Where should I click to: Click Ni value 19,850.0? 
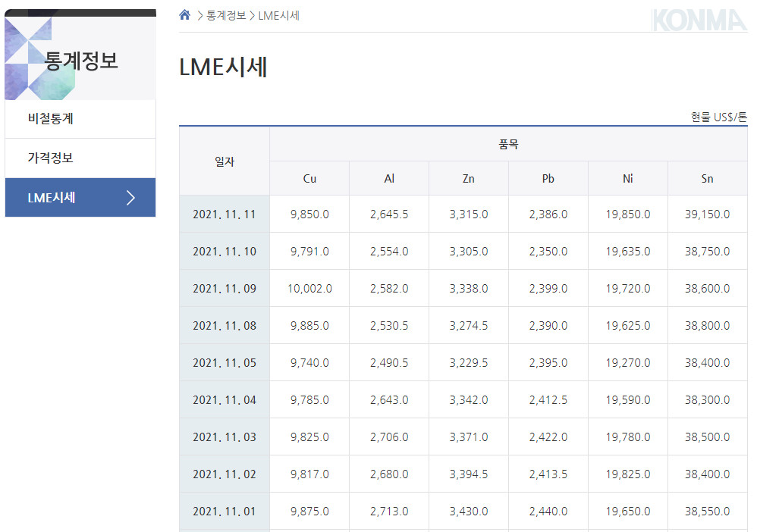click(627, 214)
